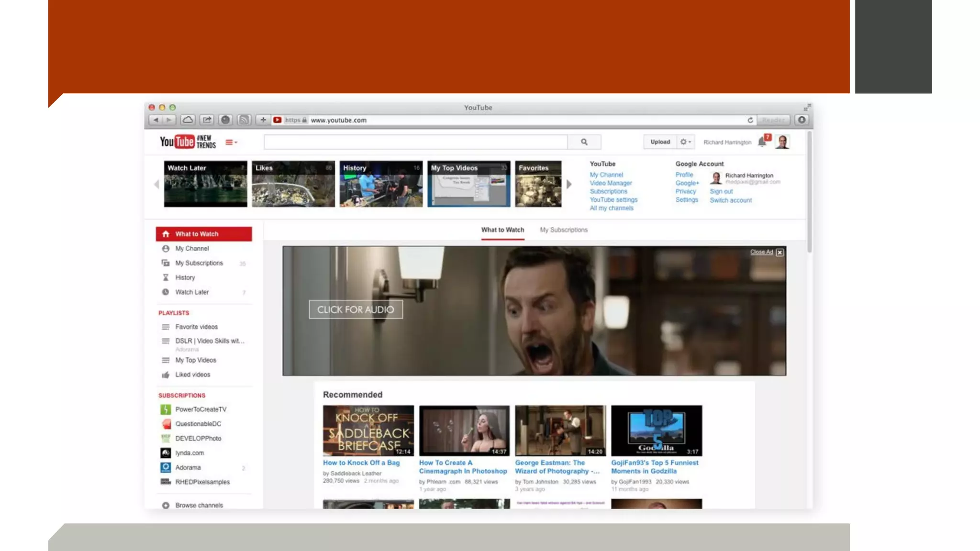
Task: Click the Upload button
Action: [660, 142]
